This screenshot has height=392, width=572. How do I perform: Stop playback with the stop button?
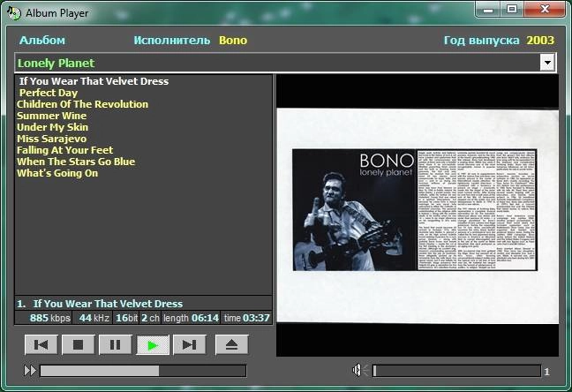tap(78, 344)
